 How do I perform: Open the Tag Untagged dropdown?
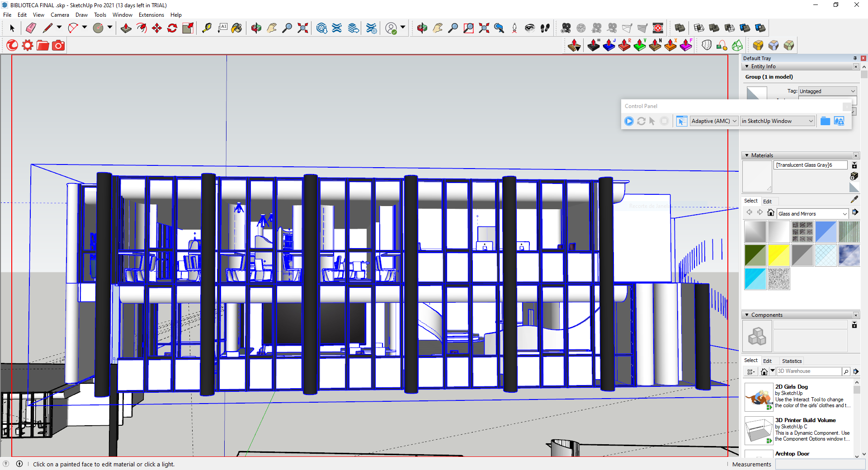[827, 91]
